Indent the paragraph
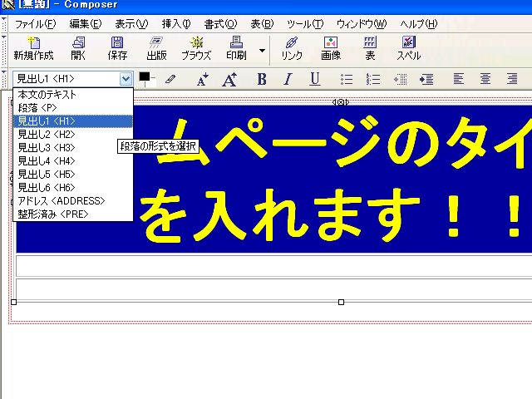The width and height of the screenshot is (532, 399). (x=426, y=79)
